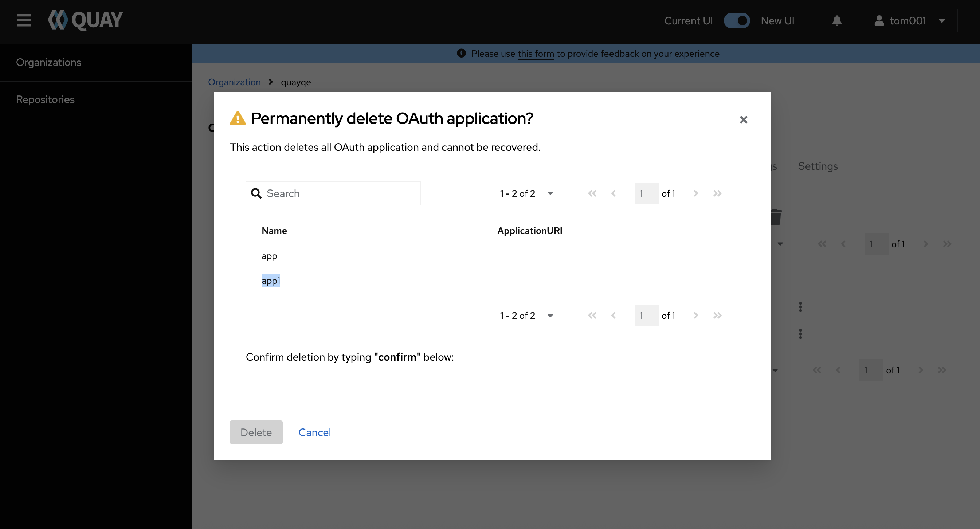980x529 pixels.
Task: Go to next page in bottom dialog pagination
Action: pos(695,316)
